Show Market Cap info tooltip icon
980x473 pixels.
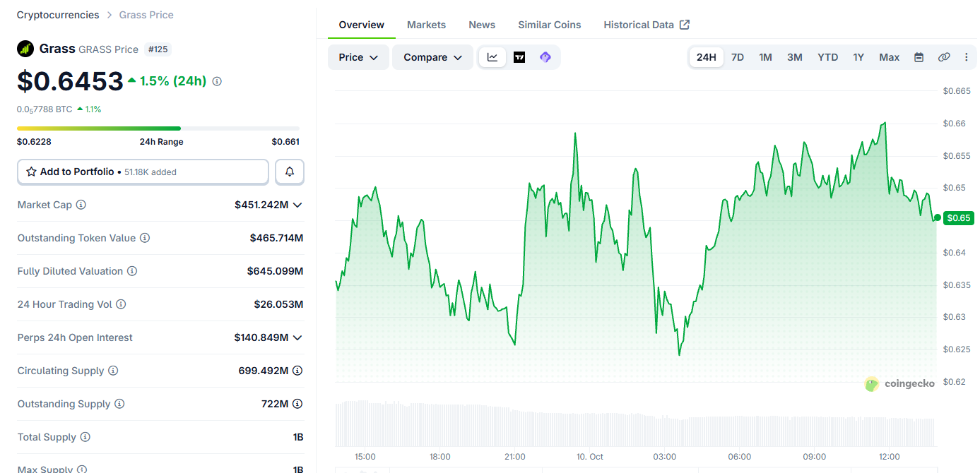81,205
